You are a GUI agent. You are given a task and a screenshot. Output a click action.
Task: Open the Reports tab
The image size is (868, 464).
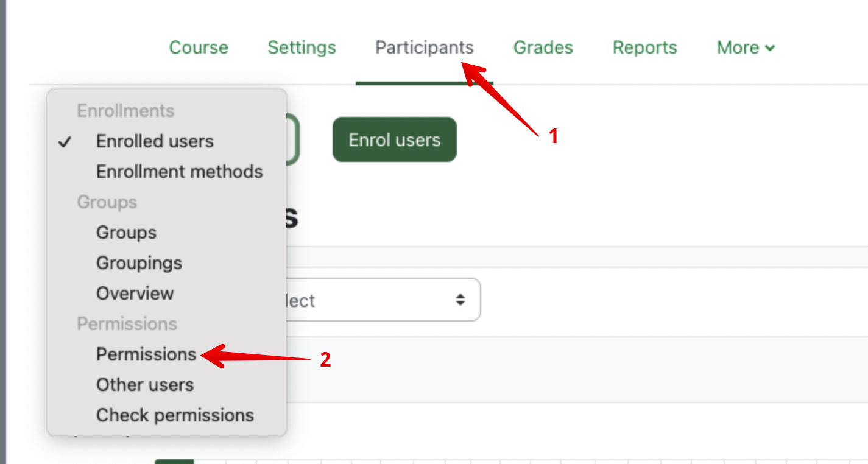[644, 47]
